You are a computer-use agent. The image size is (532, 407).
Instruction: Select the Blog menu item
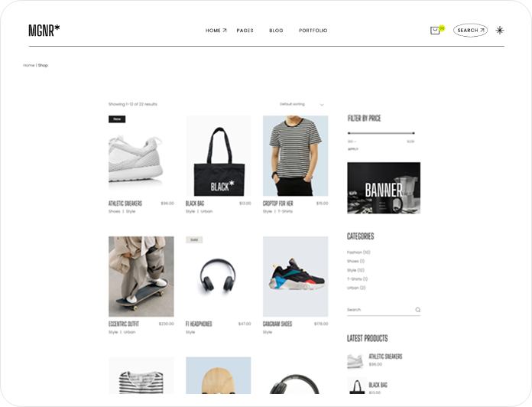pos(276,31)
